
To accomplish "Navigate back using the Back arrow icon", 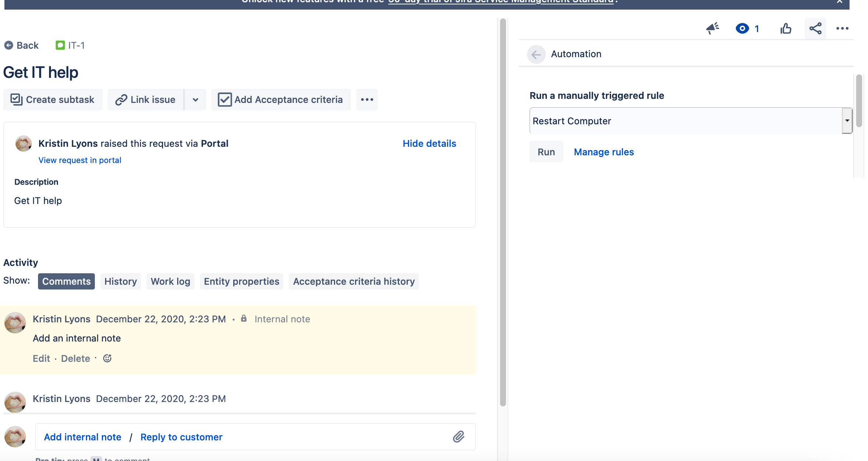I will coord(9,45).
